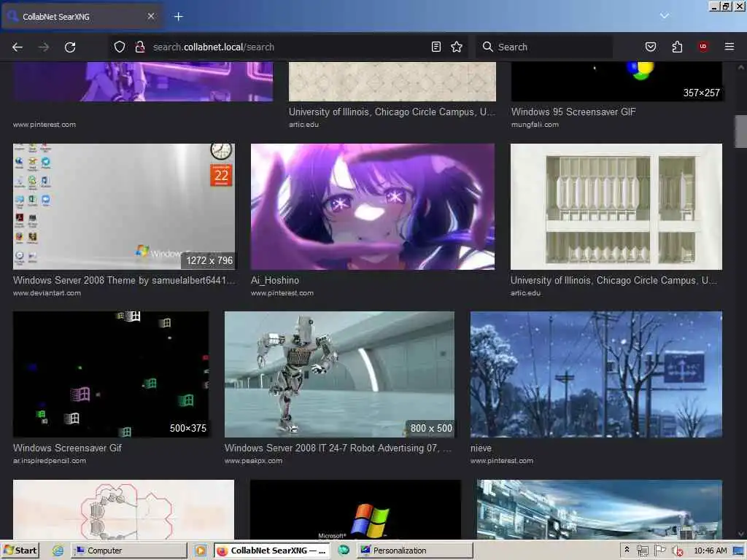Open the Windows Start menu

[x=20, y=551]
